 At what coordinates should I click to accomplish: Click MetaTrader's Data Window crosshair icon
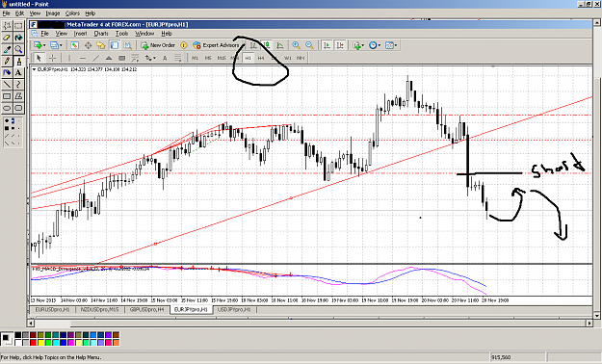click(x=88, y=45)
